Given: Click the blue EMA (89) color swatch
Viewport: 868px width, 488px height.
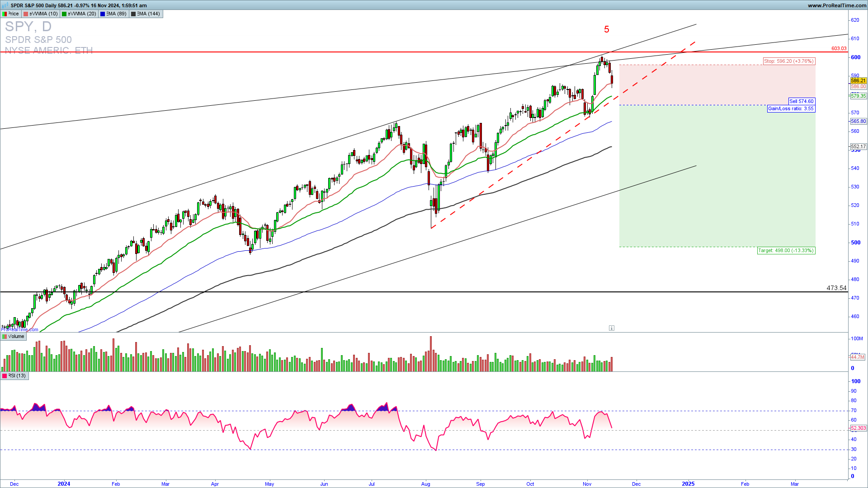Looking at the screenshot, I should [103, 14].
